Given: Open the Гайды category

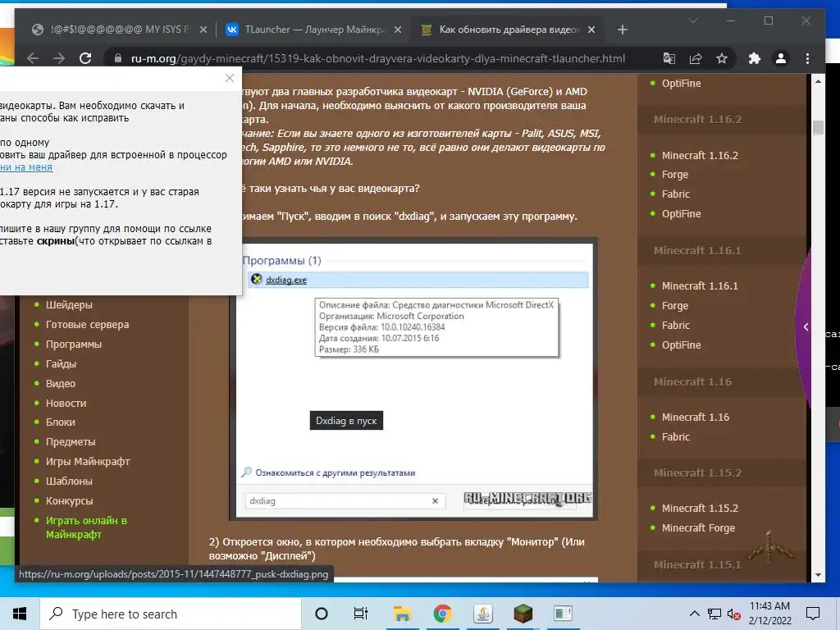Looking at the screenshot, I should (61, 363).
